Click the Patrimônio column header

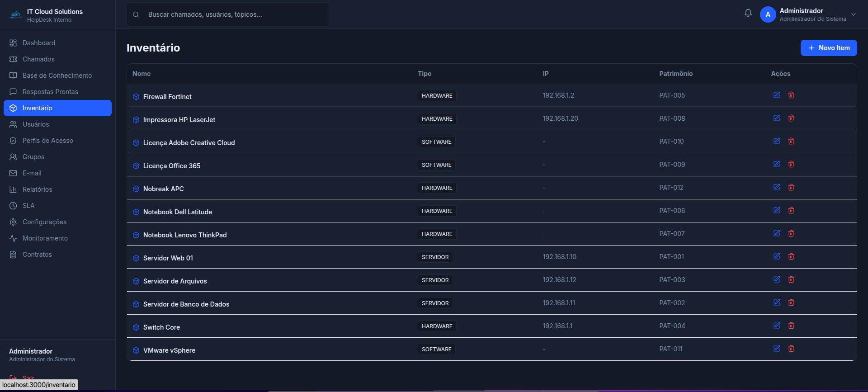[x=676, y=74]
